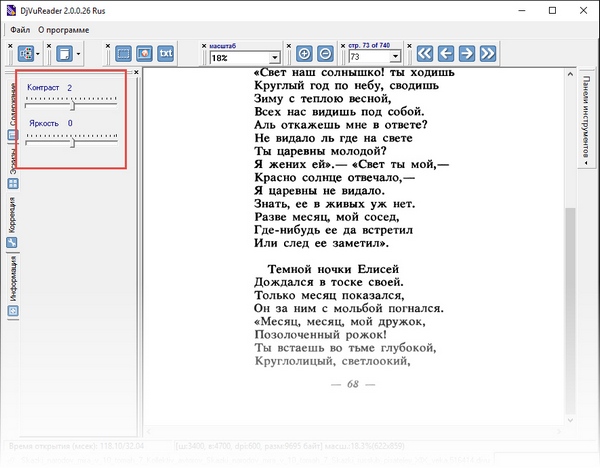The height and width of the screenshot is (468, 600).
Task: Close the масштаб zoom toolbar group
Action: pyautogui.click(x=204, y=46)
